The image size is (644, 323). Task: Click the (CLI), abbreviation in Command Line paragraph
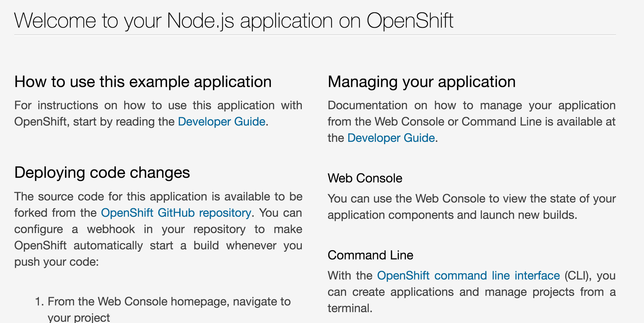tap(578, 276)
